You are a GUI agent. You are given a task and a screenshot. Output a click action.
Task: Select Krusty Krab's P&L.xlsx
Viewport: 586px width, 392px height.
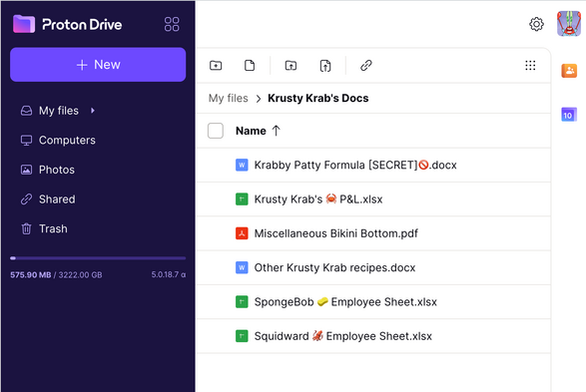click(373, 198)
